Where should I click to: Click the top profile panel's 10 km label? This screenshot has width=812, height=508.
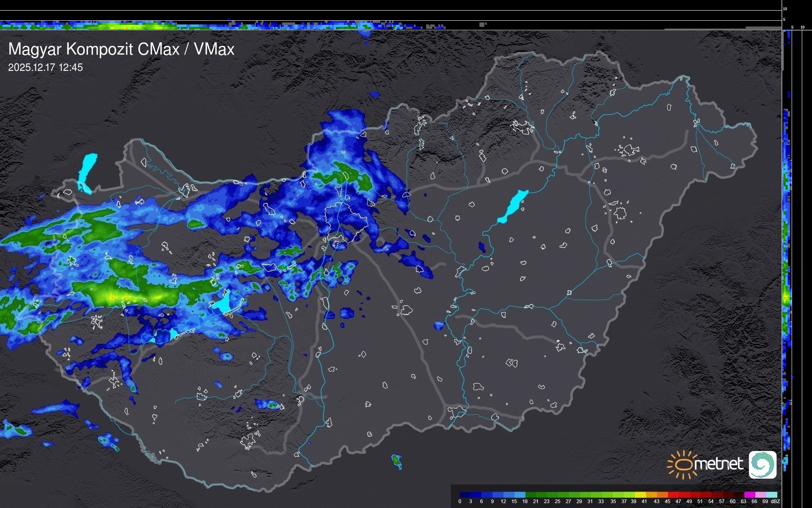pos(785,9)
